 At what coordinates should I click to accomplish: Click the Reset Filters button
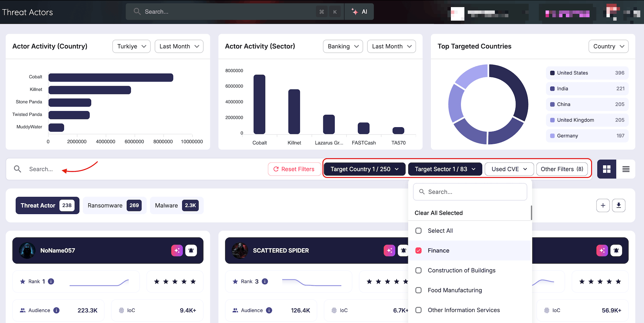294,169
